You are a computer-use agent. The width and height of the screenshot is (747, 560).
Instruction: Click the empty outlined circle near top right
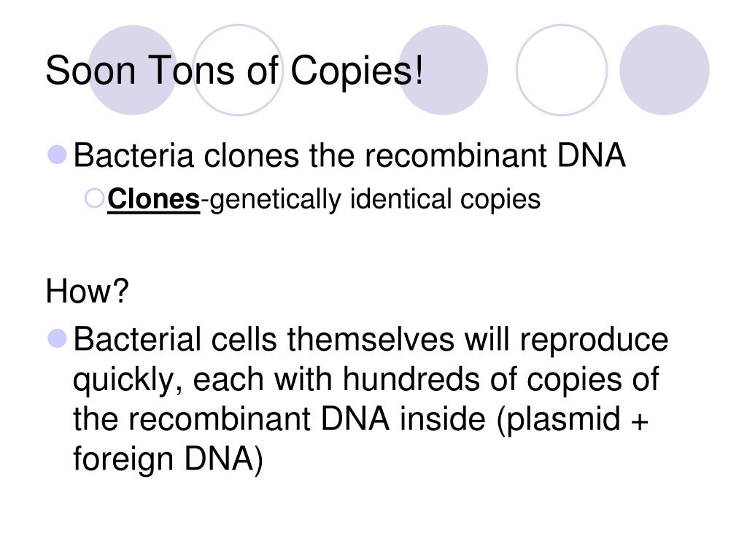[562, 70]
